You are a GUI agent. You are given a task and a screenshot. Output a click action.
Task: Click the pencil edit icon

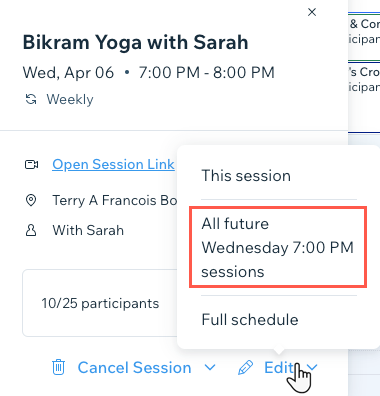click(245, 368)
